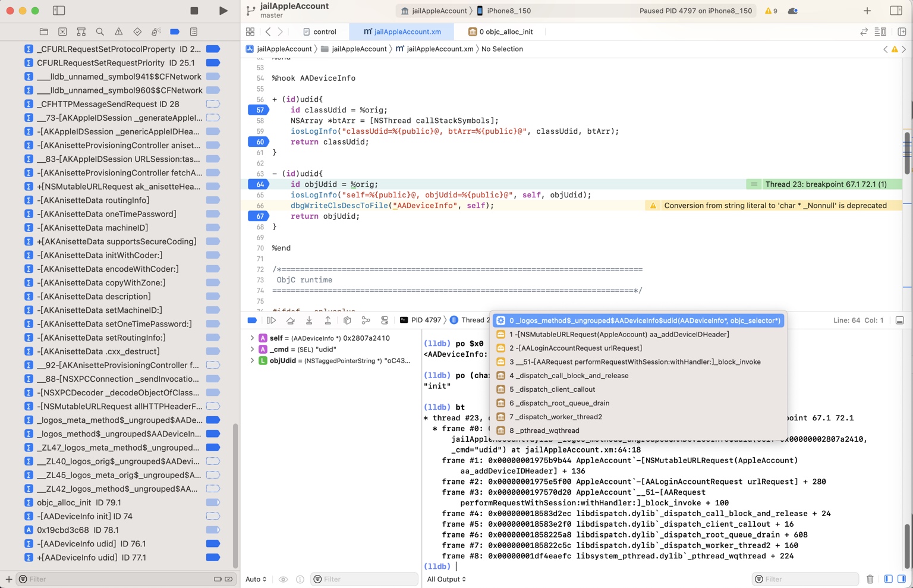Toggle breakpoint objc_alloc_init ID 79.1
Viewport: 913px width, 588px height.
[213, 502]
